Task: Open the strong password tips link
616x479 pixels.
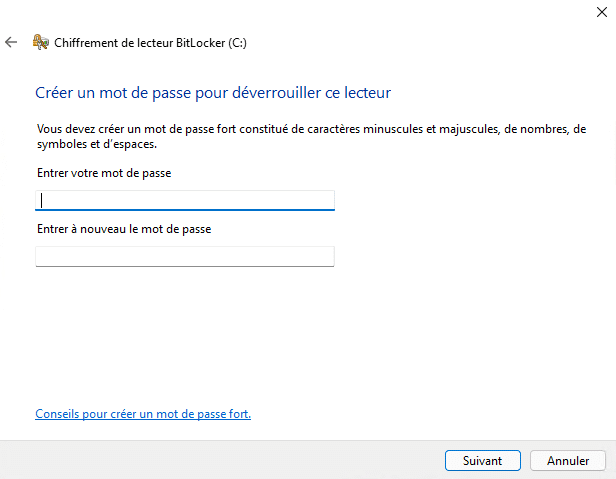Action: point(143,413)
